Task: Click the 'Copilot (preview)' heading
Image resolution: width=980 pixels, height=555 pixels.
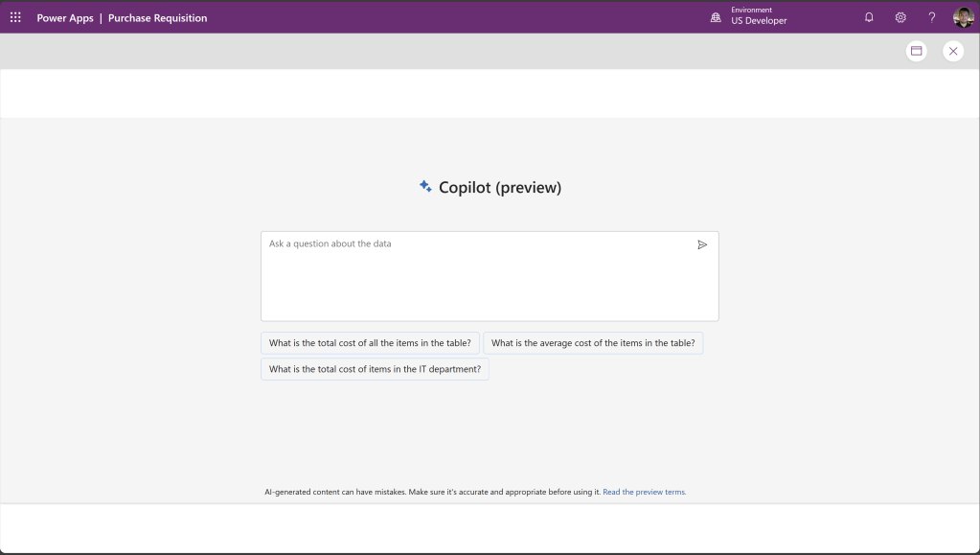Action: pos(499,188)
